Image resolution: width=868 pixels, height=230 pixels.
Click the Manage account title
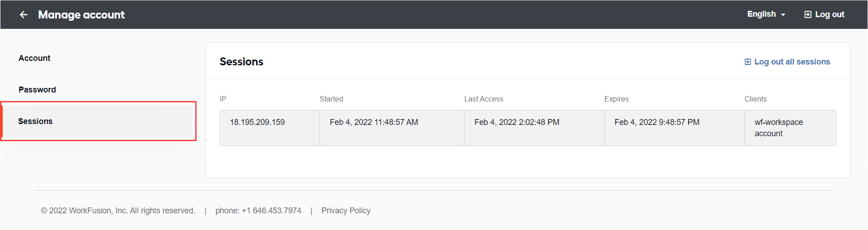pos(81,15)
